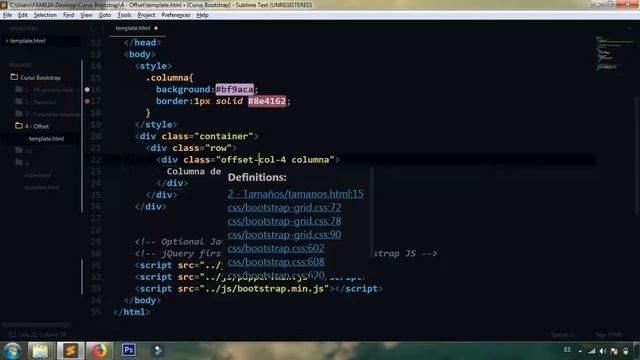Click the ES language indicator
Viewport: 640px width, 360px height.
point(567,350)
